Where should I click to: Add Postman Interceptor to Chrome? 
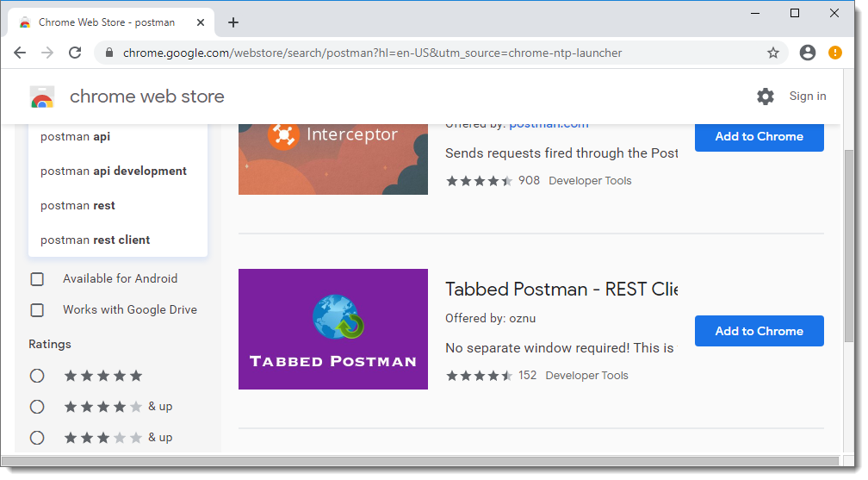click(x=759, y=136)
